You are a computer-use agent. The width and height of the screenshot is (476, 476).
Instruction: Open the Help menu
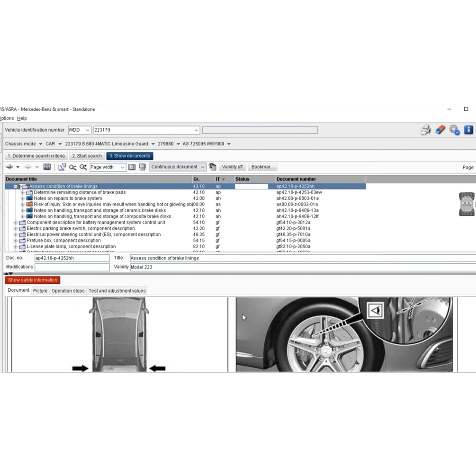coord(22,118)
